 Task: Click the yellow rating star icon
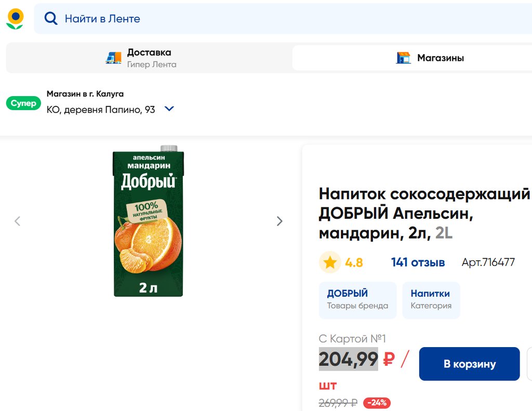tap(330, 262)
